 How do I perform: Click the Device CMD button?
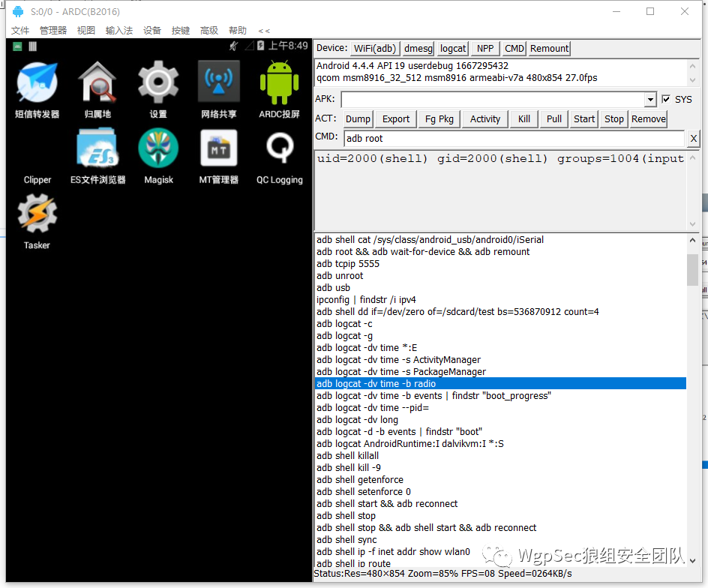pyautogui.click(x=514, y=48)
